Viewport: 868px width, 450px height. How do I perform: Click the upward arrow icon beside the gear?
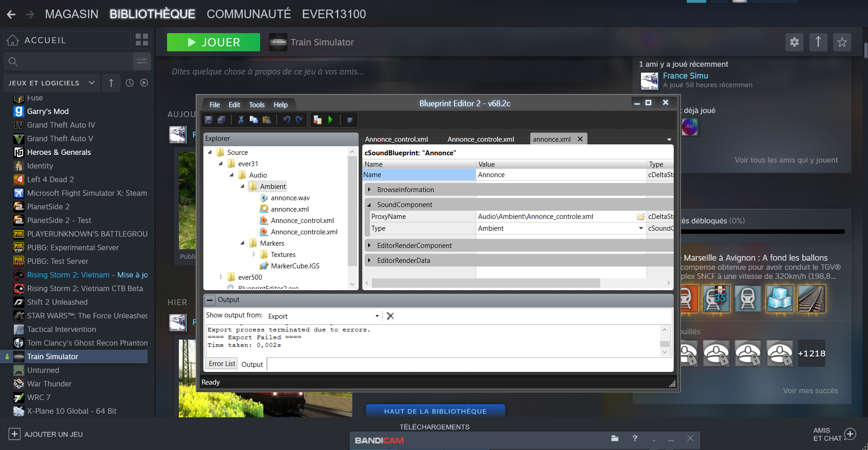(x=818, y=42)
